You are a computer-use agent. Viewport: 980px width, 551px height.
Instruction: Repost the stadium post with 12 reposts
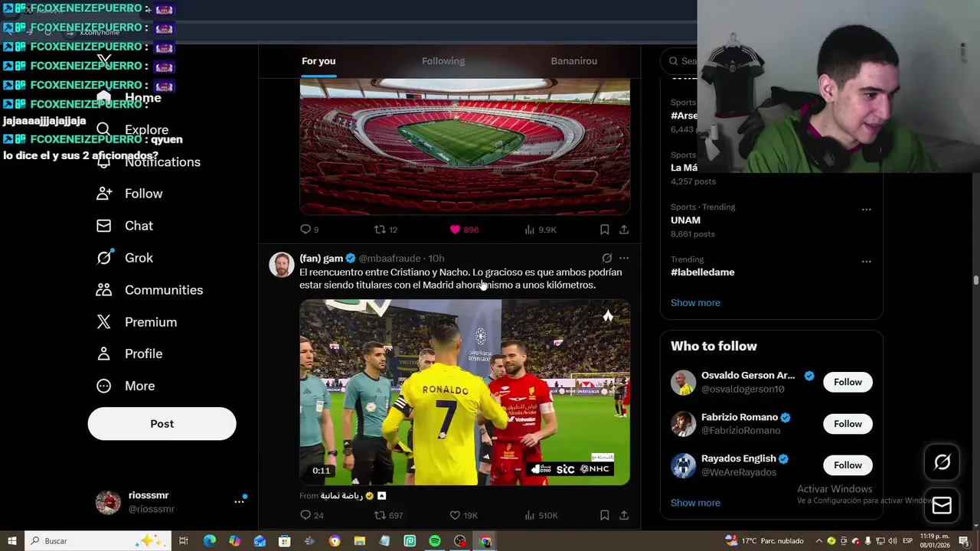click(385, 230)
